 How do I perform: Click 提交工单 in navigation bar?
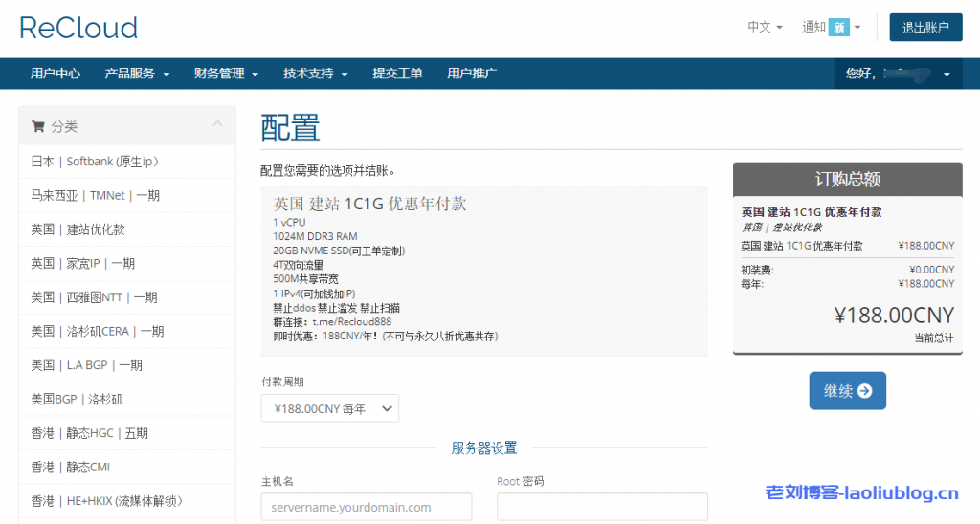point(397,74)
